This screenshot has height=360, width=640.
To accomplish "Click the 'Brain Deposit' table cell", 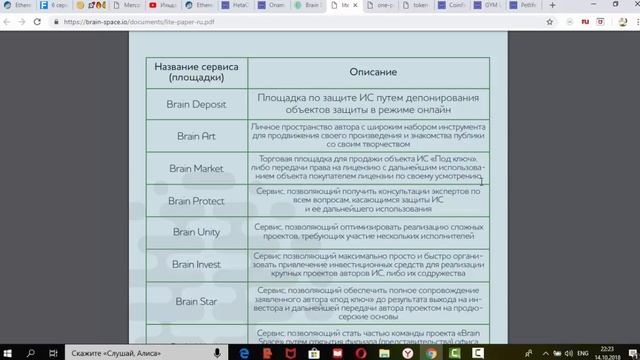I will [x=197, y=104].
